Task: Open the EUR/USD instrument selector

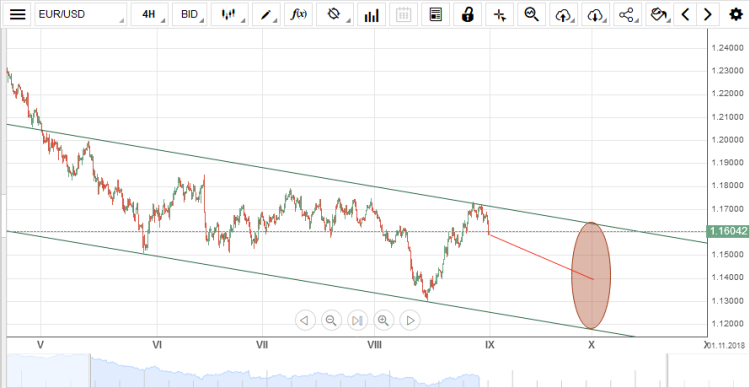Action: point(81,14)
